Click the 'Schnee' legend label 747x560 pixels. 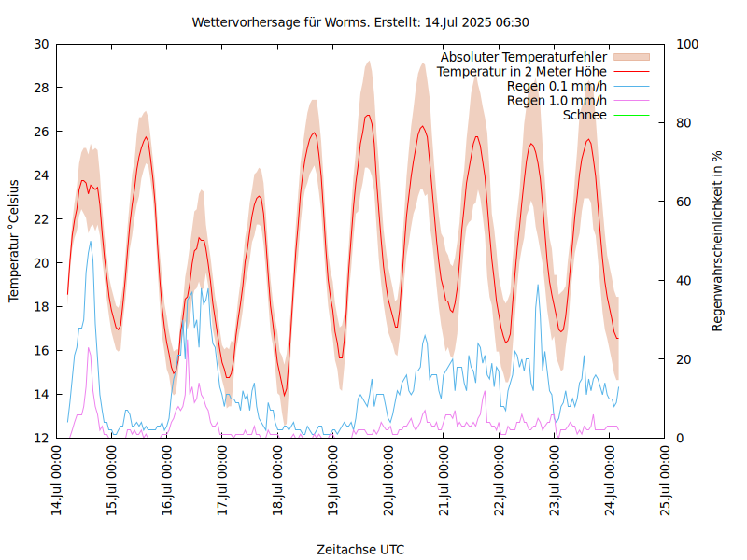pyautogui.click(x=585, y=115)
